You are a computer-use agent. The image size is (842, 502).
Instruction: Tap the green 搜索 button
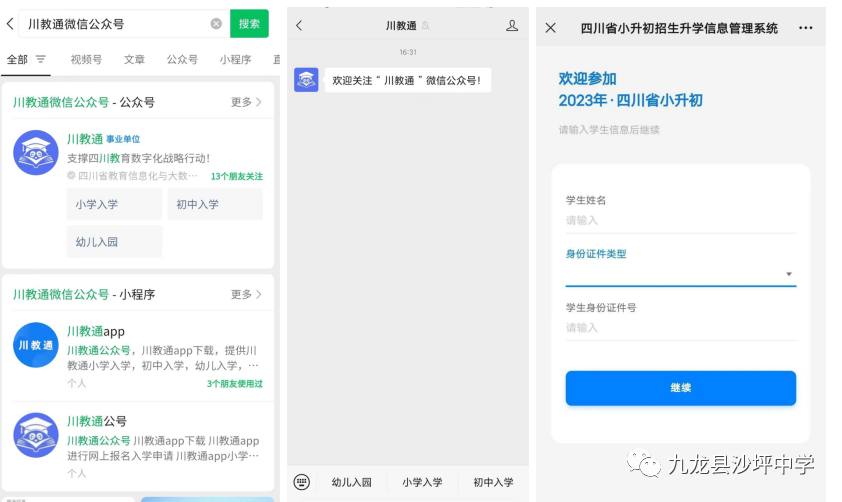249,24
